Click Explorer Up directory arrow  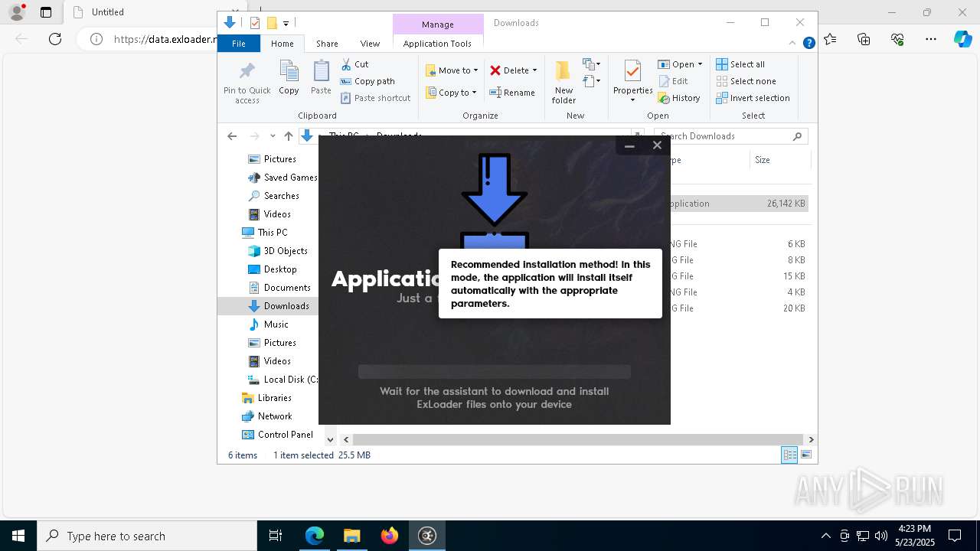coord(288,136)
